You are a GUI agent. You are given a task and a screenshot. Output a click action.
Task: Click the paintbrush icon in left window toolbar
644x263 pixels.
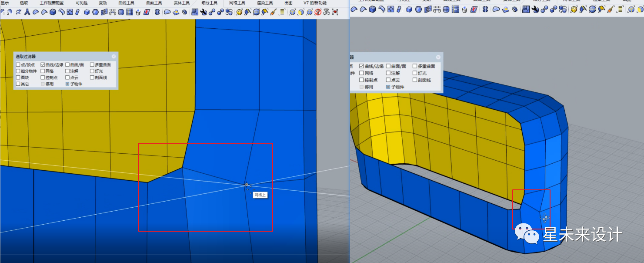coord(274,12)
